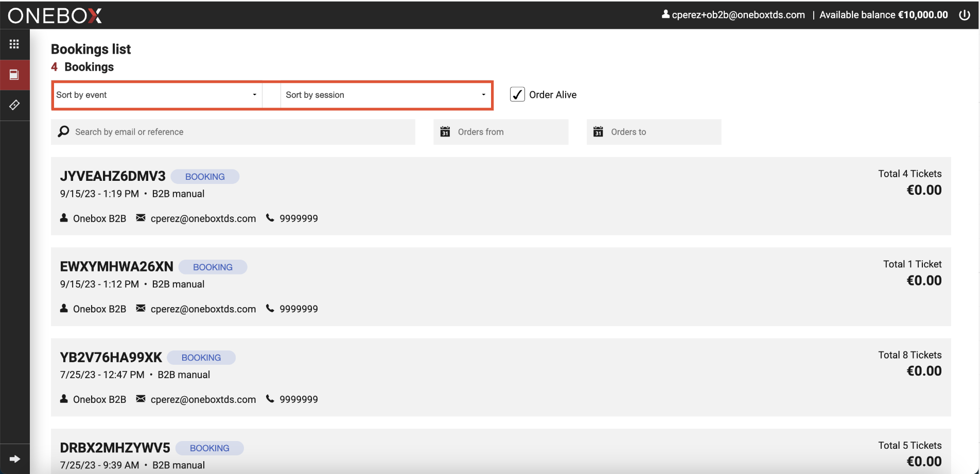Click email address in JYVEAHZ6DMV3 booking

point(203,218)
